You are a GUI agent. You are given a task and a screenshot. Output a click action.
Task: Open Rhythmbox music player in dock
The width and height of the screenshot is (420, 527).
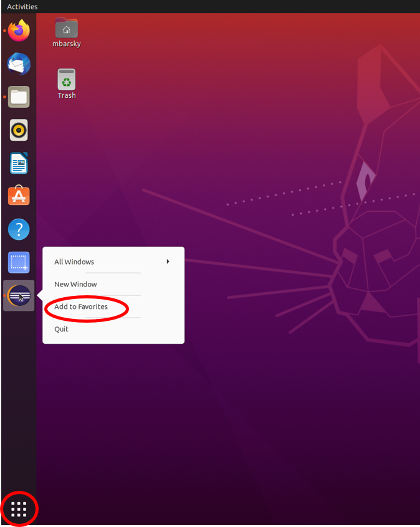coord(19,130)
